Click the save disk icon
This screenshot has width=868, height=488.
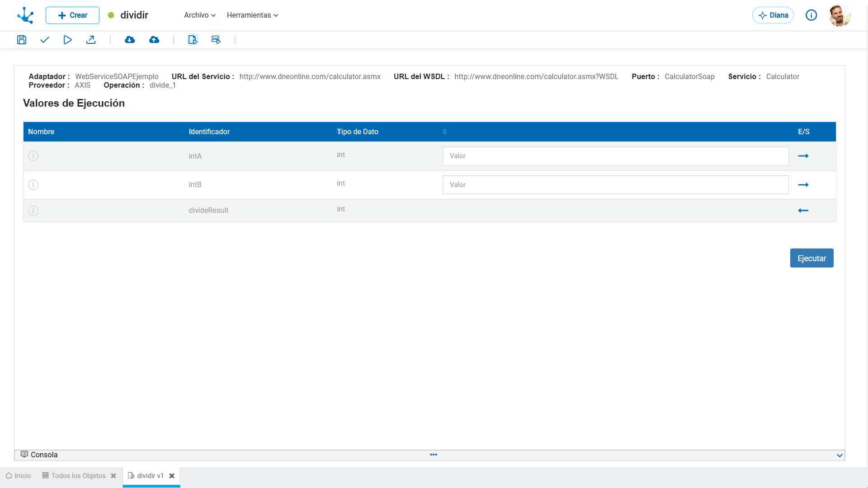coord(22,40)
